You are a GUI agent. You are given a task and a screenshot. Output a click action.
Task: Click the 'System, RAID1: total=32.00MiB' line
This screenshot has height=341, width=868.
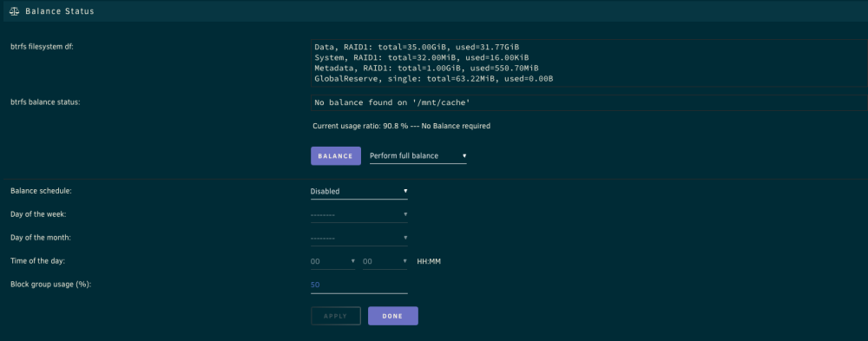(421, 58)
